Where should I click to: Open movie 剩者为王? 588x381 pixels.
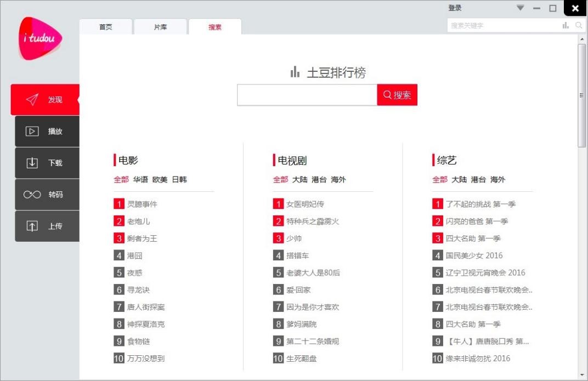click(142, 238)
